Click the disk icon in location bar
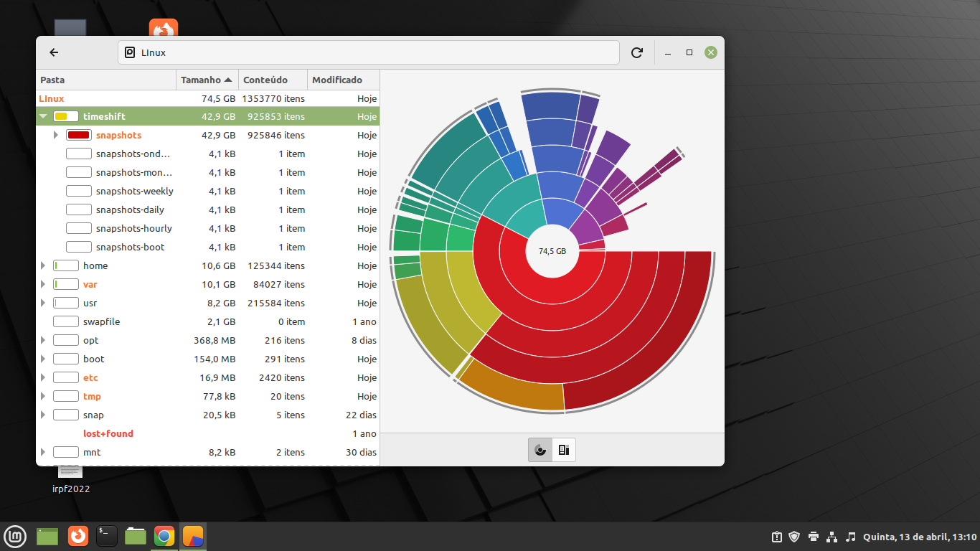980x551 pixels. [x=130, y=52]
